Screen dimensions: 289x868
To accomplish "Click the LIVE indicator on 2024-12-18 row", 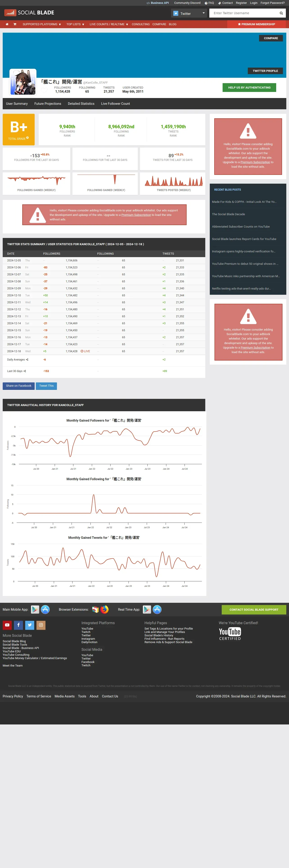I will (x=86, y=351).
